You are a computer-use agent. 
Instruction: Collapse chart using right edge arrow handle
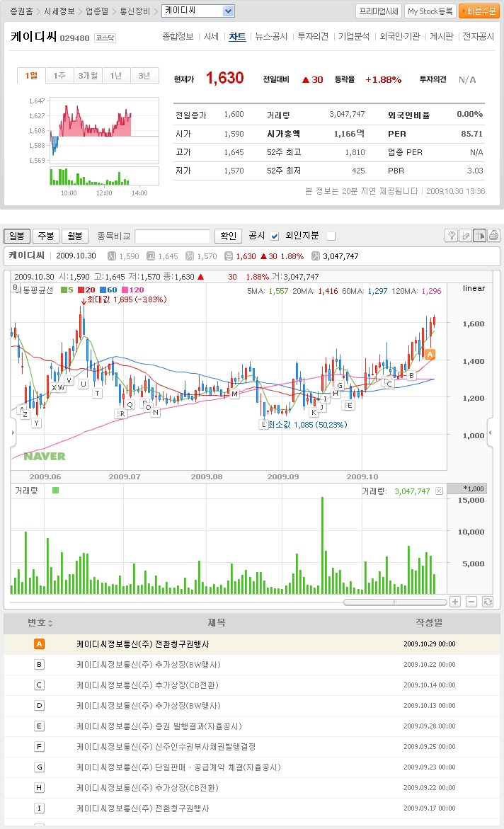491,433
